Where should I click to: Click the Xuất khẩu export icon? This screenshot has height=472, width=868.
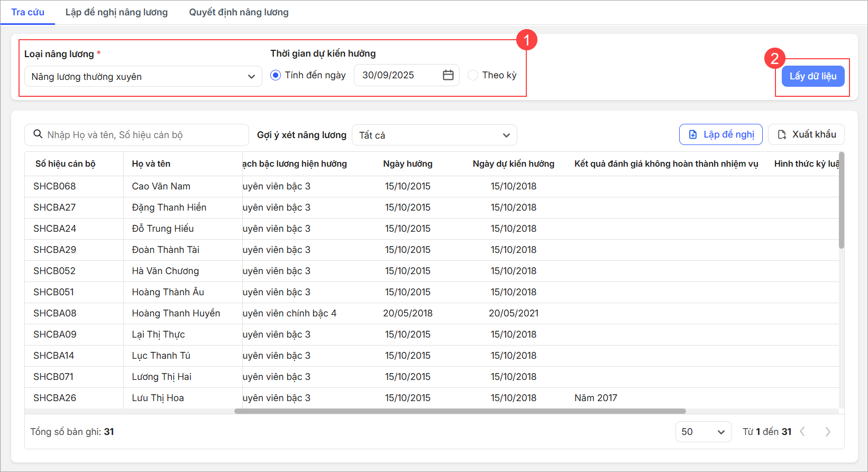[x=782, y=135]
